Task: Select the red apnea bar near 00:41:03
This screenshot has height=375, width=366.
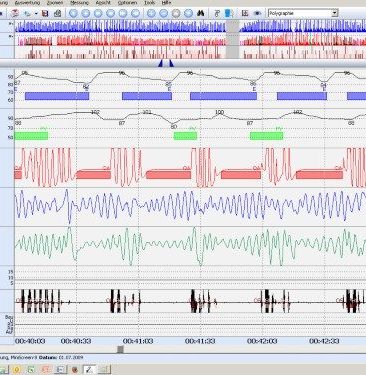Action: pyautogui.click(x=168, y=175)
